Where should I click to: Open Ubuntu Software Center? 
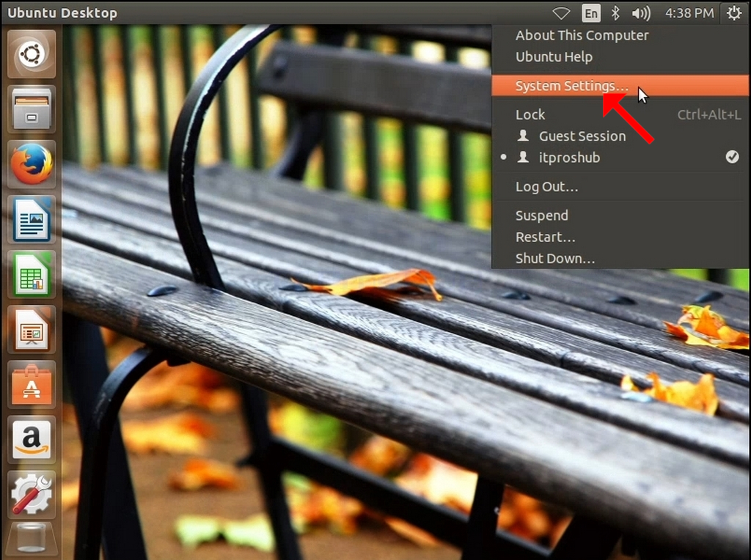[32, 384]
